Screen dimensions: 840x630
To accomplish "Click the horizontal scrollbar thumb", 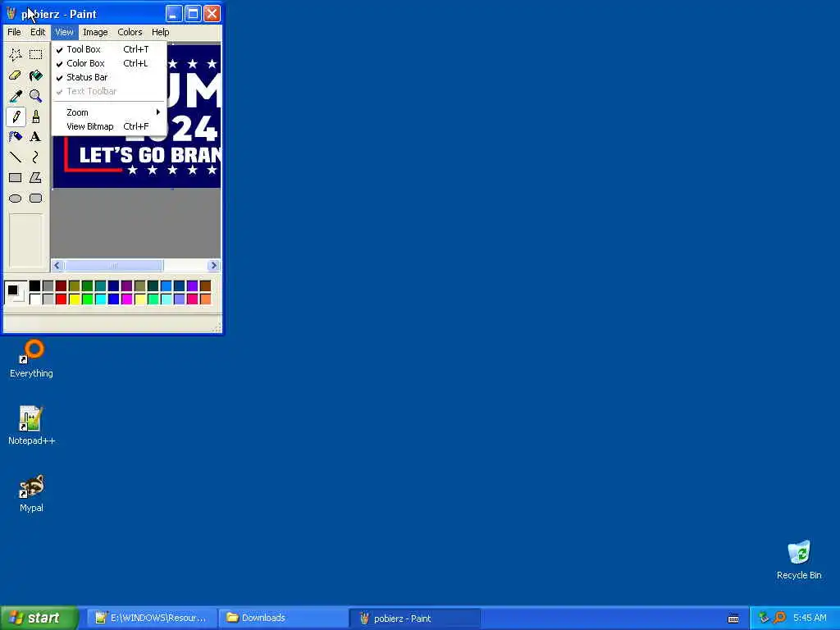I will [113, 265].
